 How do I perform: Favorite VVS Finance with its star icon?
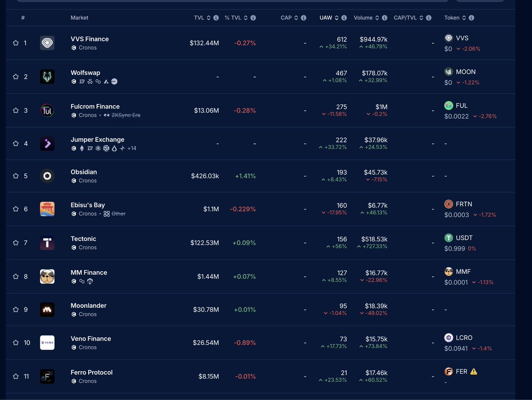pos(16,43)
